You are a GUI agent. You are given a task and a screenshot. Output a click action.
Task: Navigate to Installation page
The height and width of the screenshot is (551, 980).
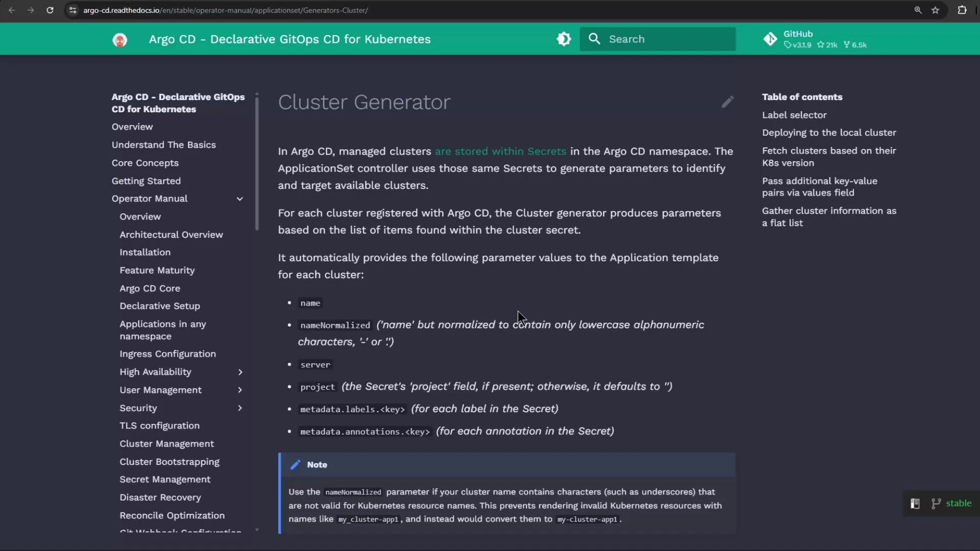coord(145,253)
